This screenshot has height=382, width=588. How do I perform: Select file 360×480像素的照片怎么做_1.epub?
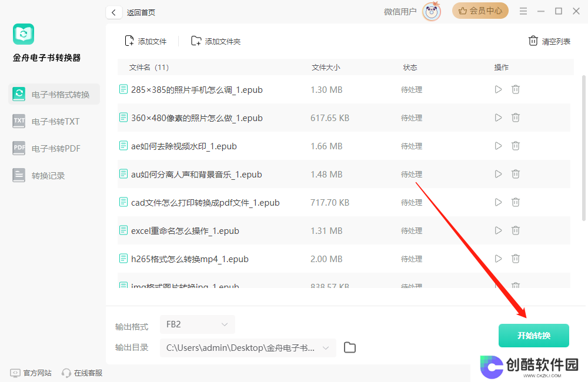point(344,118)
